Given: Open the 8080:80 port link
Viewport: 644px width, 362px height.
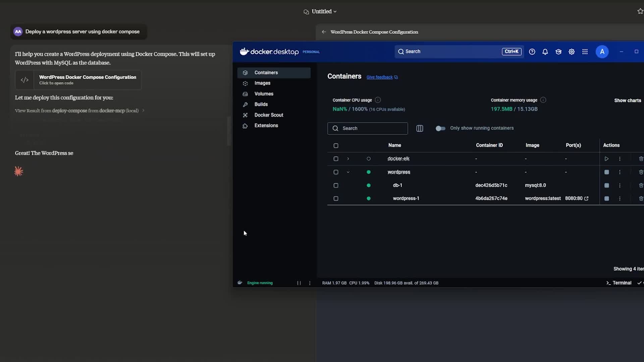Looking at the screenshot, I should click(577, 198).
